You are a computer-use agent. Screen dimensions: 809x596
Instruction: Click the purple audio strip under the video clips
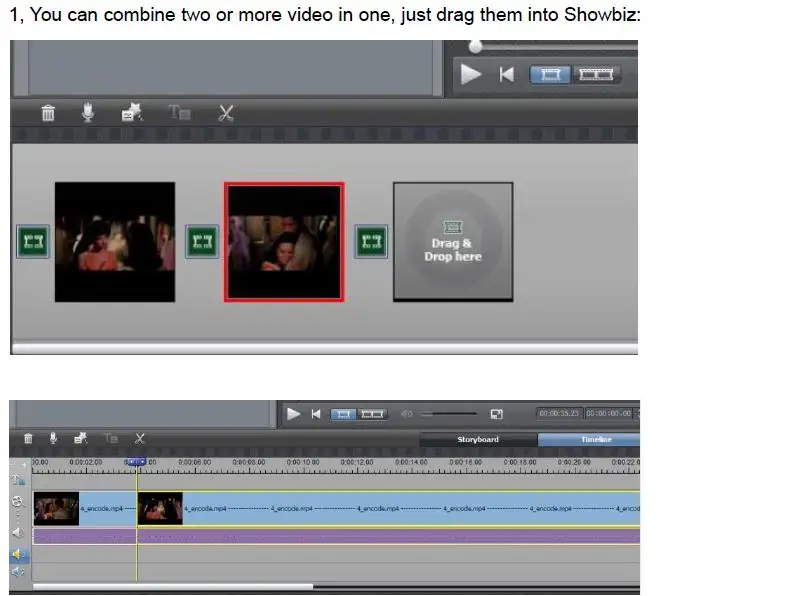point(336,536)
